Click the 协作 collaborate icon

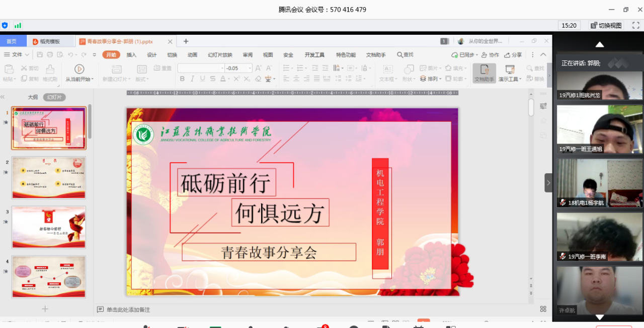[490, 55]
